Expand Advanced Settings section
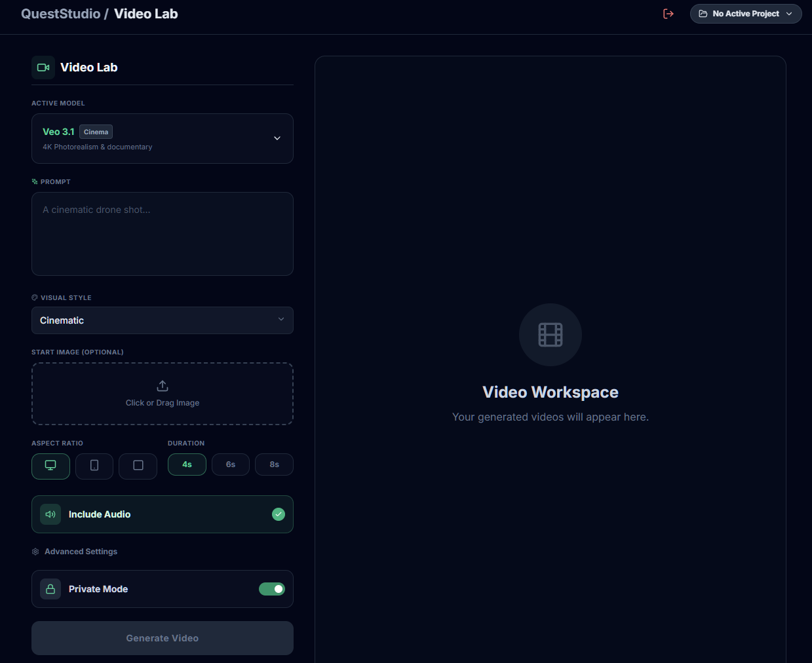This screenshot has height=663, width=812. point(81,552)
